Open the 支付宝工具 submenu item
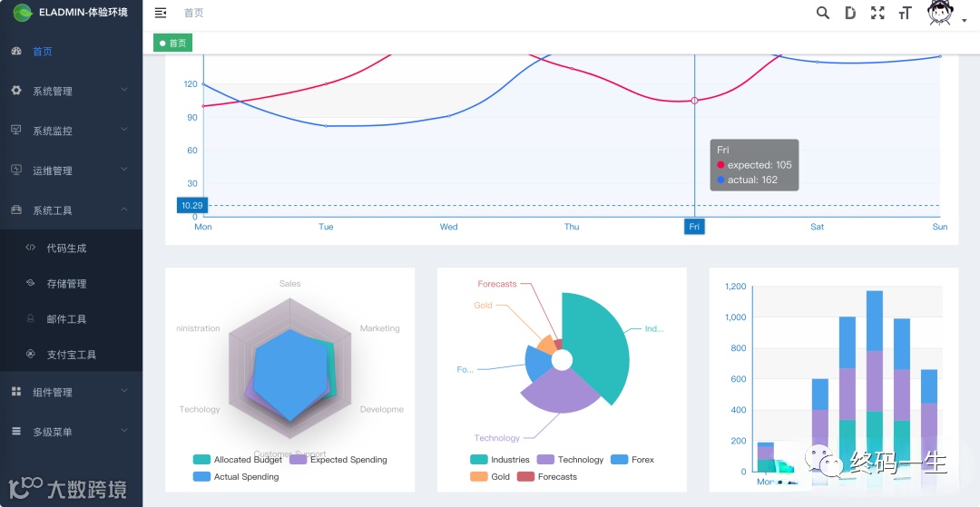This screenshot has width=980, height=507. pyautogui.click(x=72, y=355)
